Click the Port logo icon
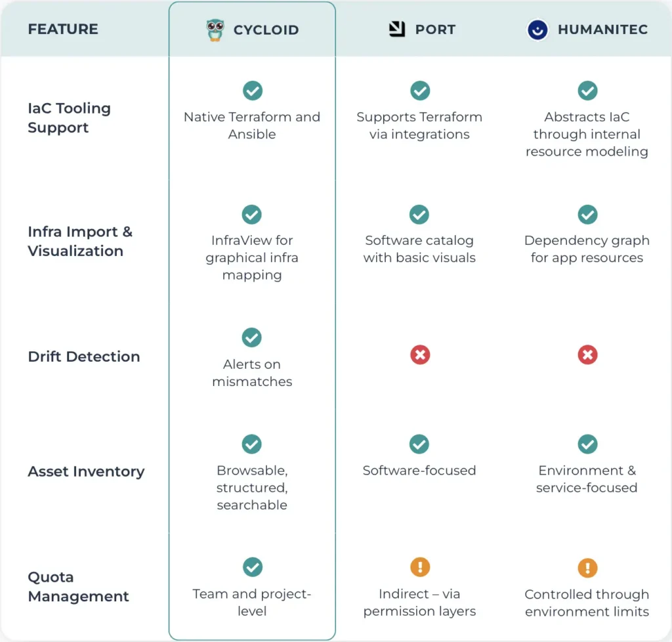 (397, 29)
